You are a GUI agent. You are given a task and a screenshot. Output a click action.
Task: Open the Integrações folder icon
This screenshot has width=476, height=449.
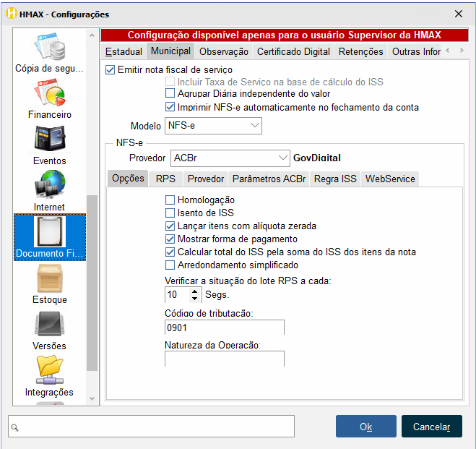(49, 372)
